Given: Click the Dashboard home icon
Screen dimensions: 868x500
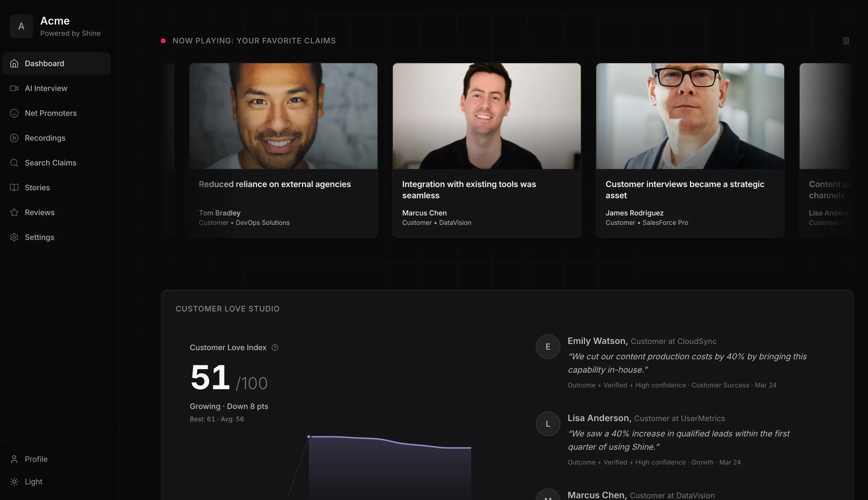Looking at the screenshot, I should 14,64.
